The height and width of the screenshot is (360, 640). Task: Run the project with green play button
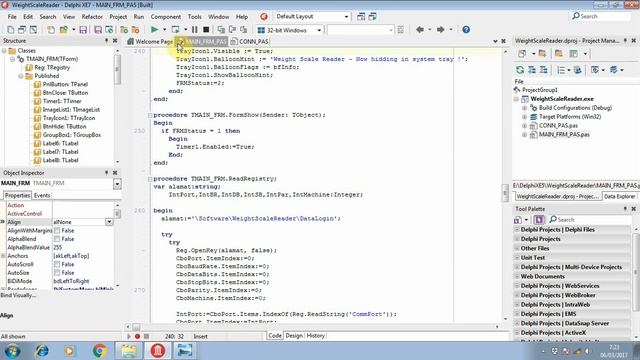click(x=154, y=29)
